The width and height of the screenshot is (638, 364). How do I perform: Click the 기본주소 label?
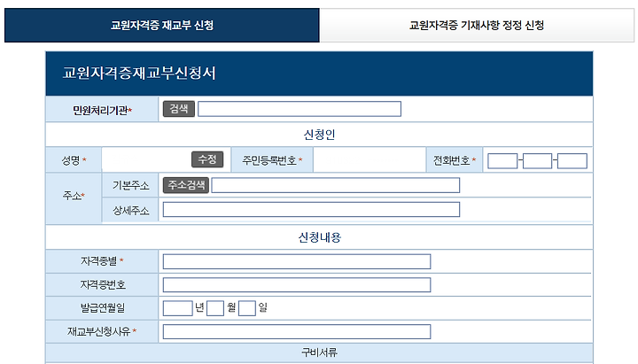[x=130, y=185]
